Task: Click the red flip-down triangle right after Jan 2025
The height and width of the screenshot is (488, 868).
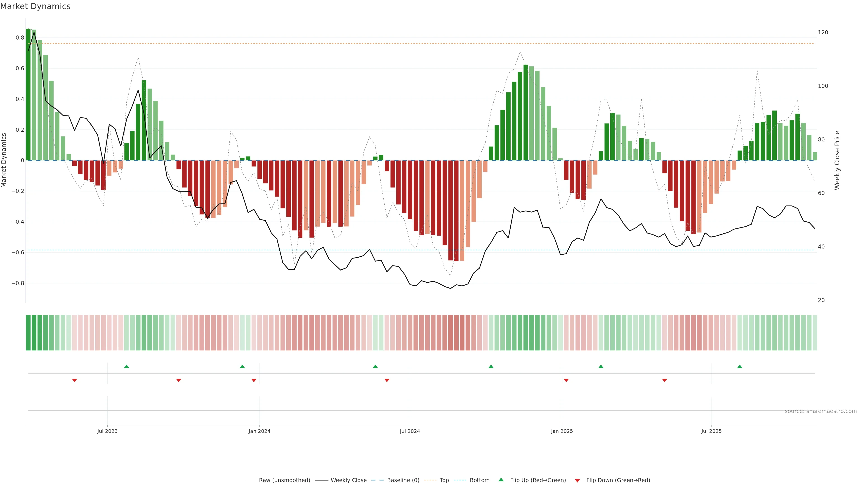Action: click(x=566, y=380)
